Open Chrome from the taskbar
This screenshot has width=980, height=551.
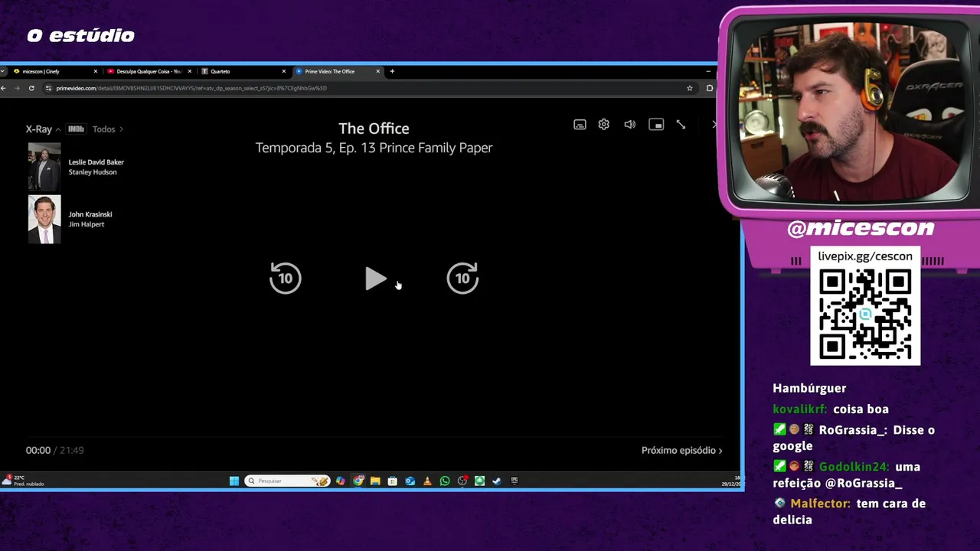358,481
